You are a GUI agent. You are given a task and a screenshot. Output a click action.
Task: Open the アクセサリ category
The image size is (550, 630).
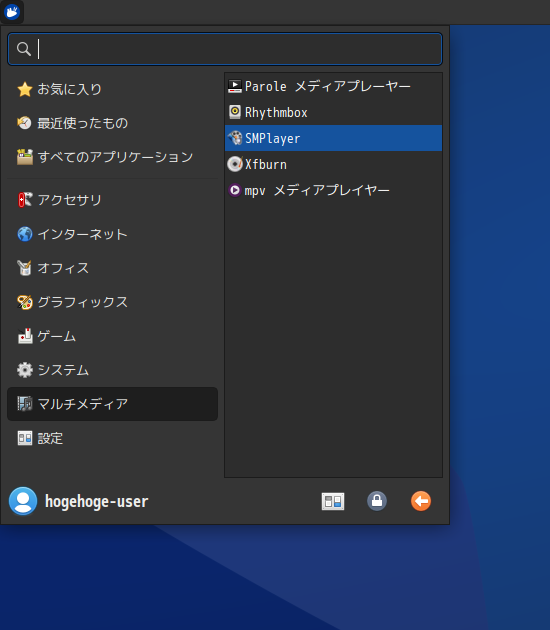[x=112, y=200]
